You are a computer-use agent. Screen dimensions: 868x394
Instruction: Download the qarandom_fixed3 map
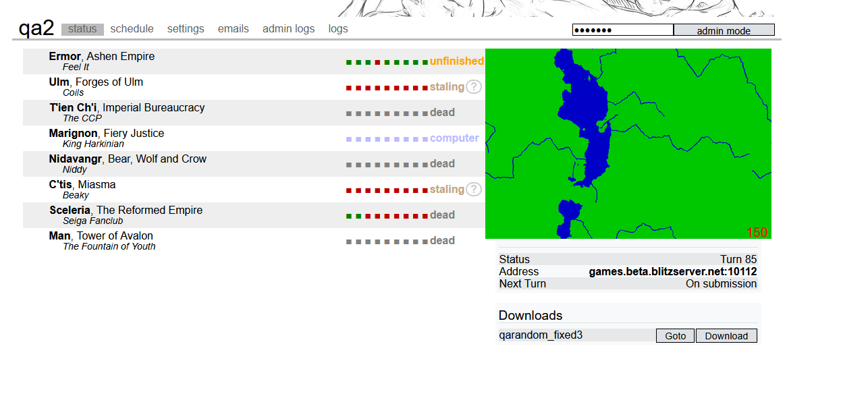pos(726,336)
